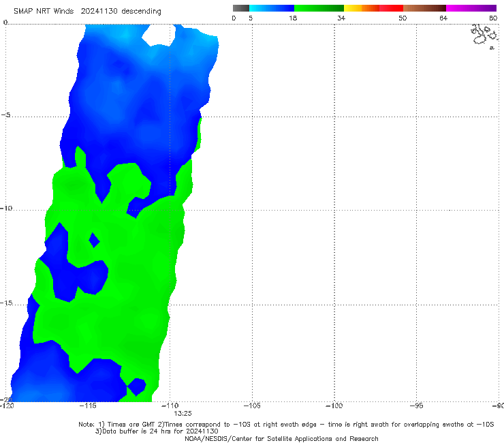Click the color bar label '18'
The height and width of the screenshot is (443, 504).
[x=293, y=18]
